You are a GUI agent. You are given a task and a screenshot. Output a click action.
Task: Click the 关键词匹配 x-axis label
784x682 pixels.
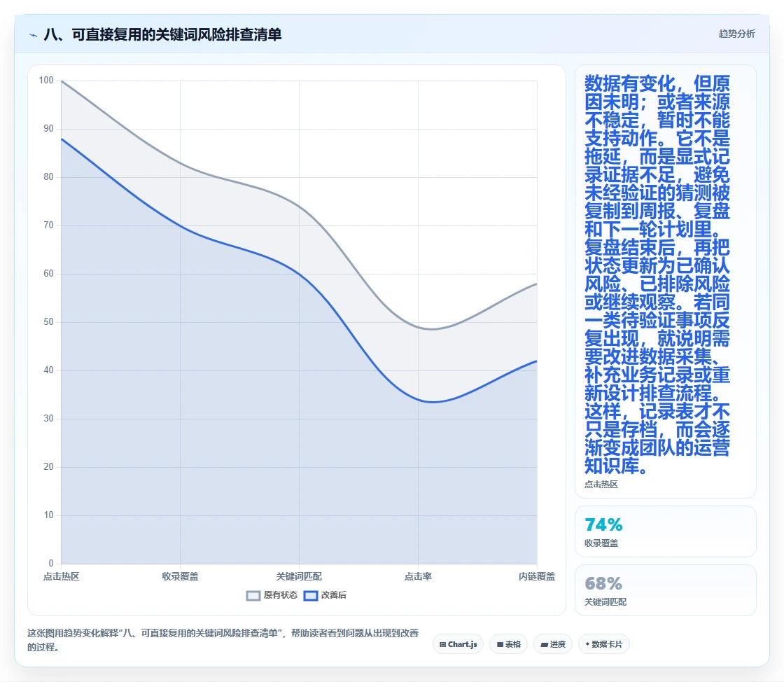(x=299, y=576)
